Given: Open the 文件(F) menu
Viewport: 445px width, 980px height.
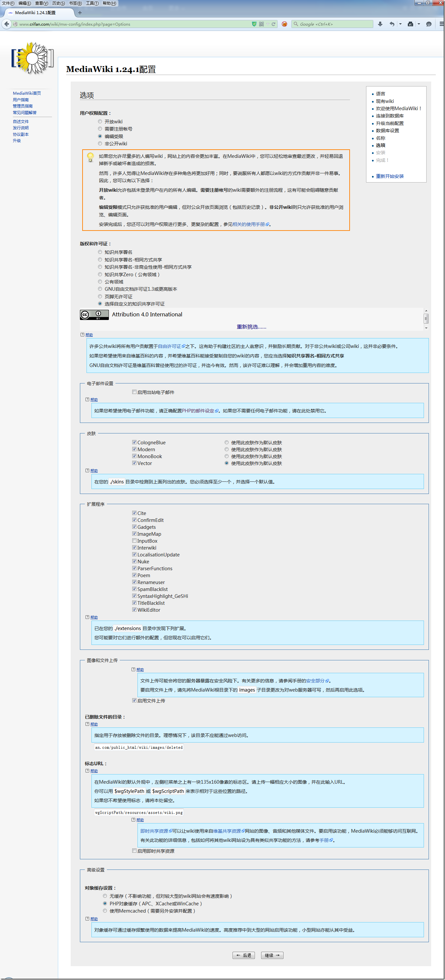Looking at the screenshot, I should click(x=8, y=3).
